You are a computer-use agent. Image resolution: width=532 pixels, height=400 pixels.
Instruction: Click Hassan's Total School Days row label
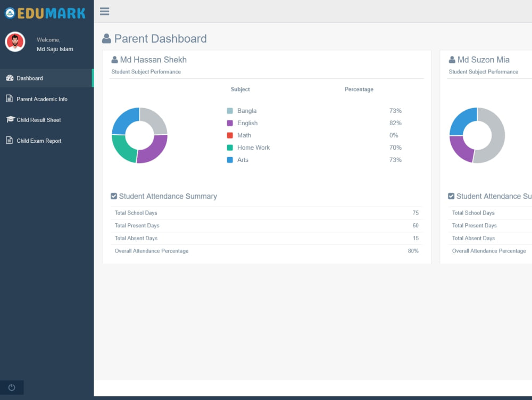[136, 213]
